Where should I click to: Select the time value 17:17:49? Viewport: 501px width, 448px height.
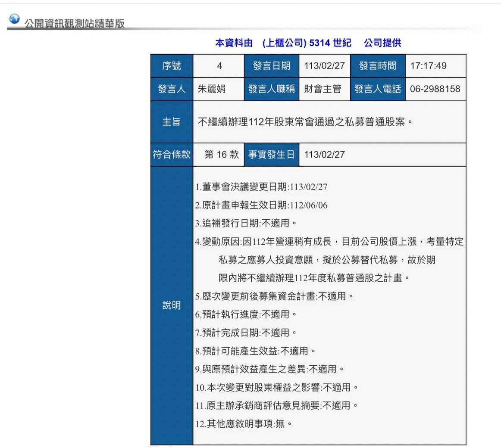428,66
